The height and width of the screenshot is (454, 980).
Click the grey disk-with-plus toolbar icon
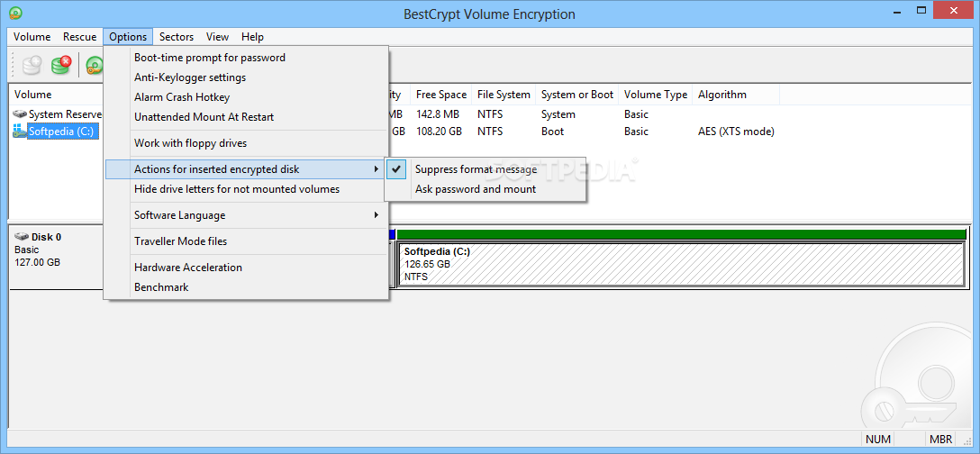click(32, 65)
